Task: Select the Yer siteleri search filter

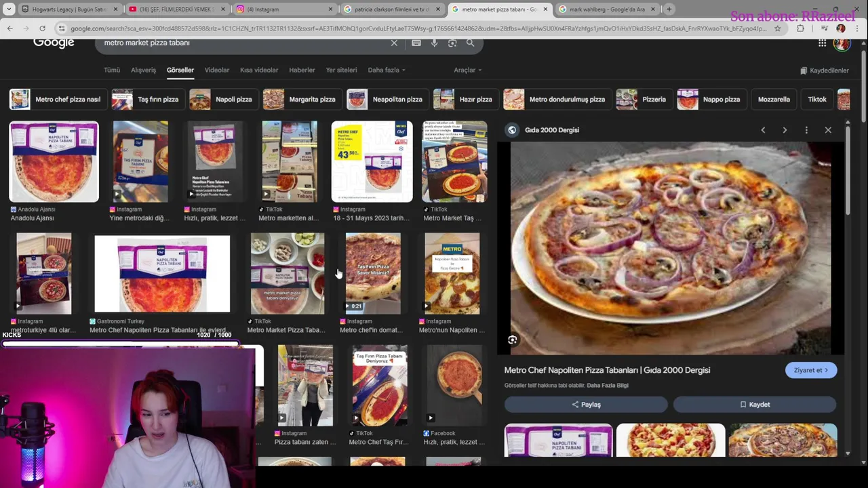Action: click(341, 70)
